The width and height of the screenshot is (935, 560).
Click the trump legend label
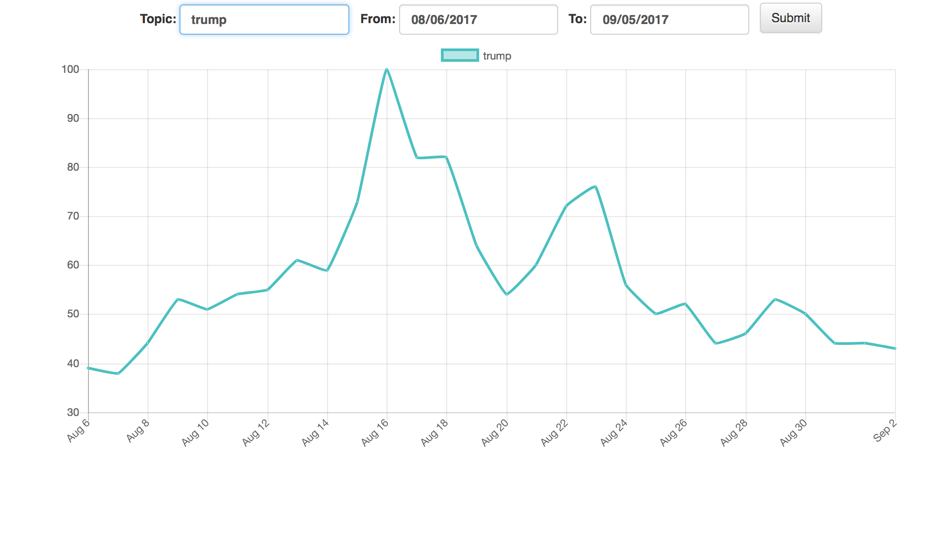pos(497,56)
